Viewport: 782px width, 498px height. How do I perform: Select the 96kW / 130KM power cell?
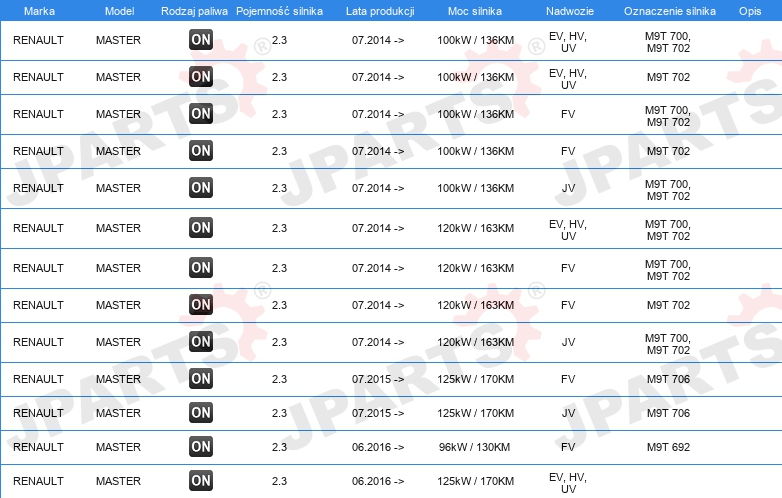tap(474, 447)
